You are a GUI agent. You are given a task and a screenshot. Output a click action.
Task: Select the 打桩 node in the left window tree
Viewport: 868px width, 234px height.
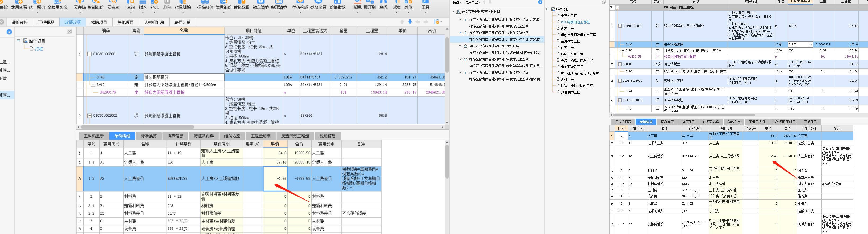pyautogui.click(x=39, y=49)
